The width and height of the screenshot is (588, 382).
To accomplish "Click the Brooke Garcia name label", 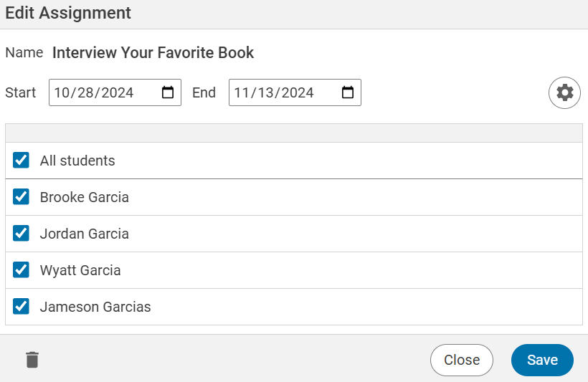I will [x=84, y=197].
